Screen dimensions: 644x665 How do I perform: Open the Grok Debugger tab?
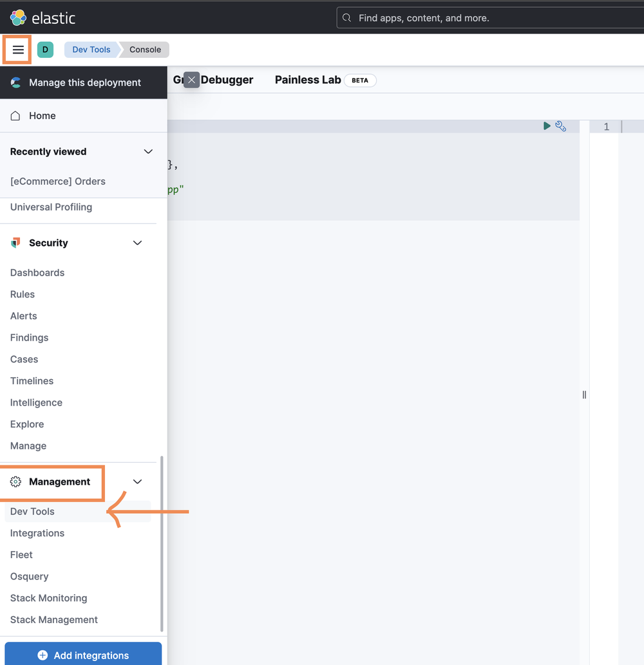coord(219,80)
